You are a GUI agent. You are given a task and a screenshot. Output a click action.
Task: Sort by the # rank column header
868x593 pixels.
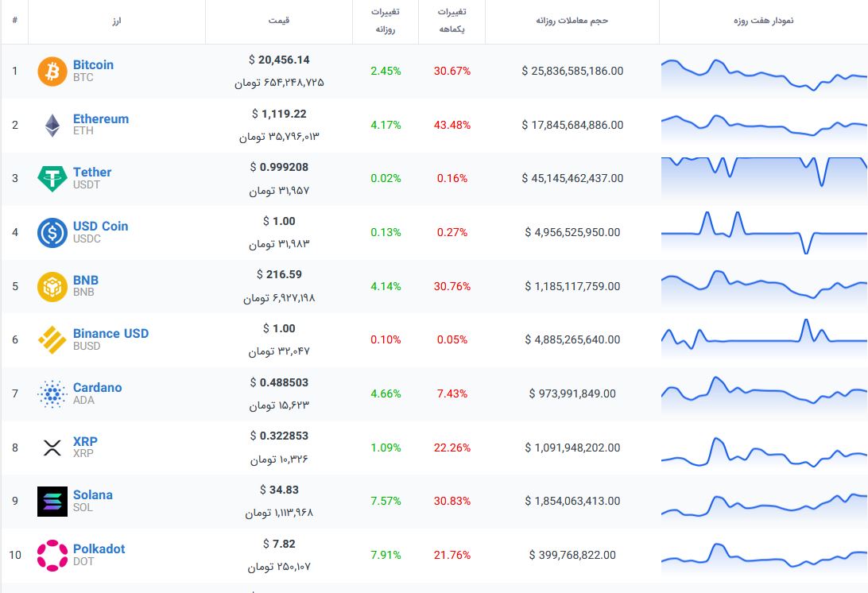[x=14, y=21]
